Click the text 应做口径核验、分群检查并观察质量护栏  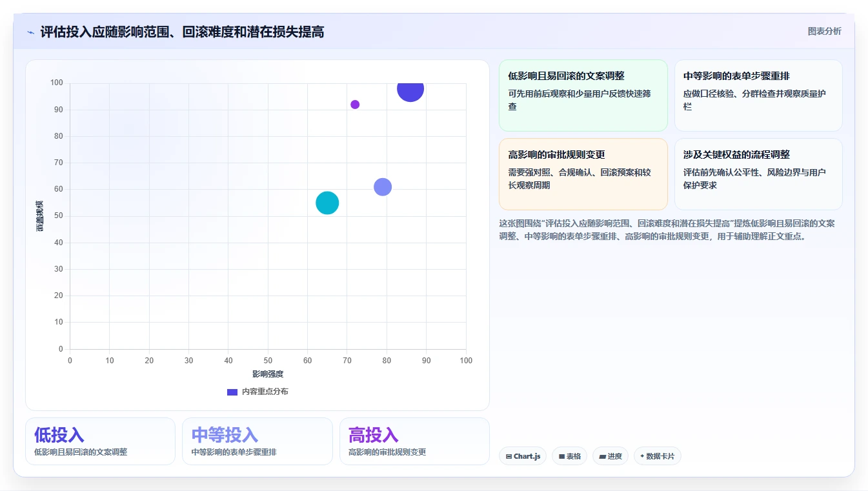754,100
